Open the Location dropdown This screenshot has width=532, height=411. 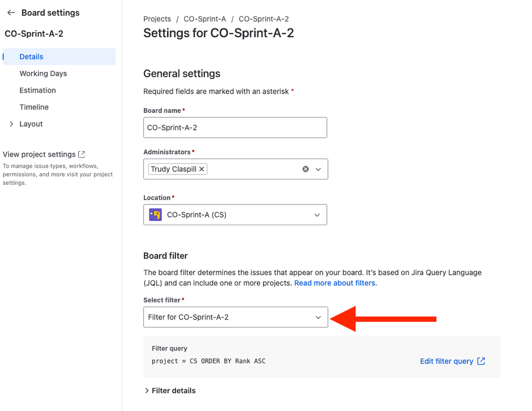[x=235, y=215]
